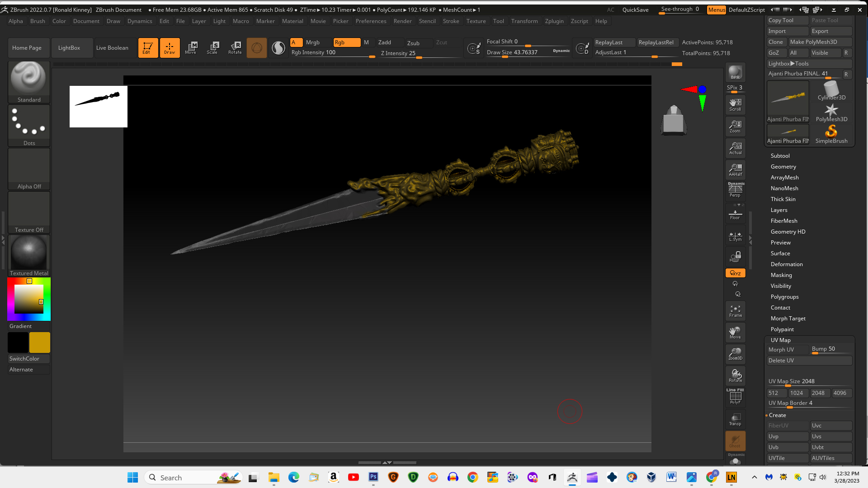Expand the Deformation section
The image size is (868, 488).
[787, 264]
